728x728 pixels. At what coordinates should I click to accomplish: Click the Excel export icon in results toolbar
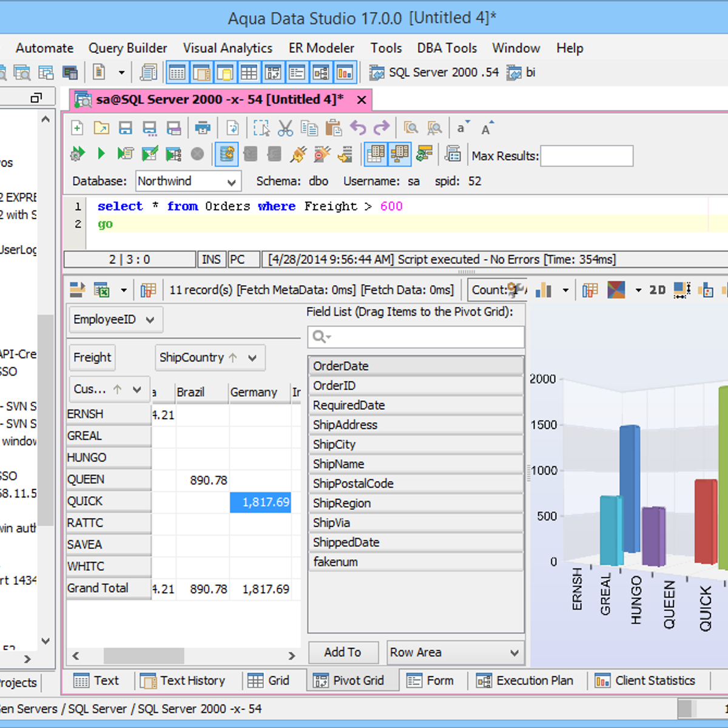(x=101, y=290)
